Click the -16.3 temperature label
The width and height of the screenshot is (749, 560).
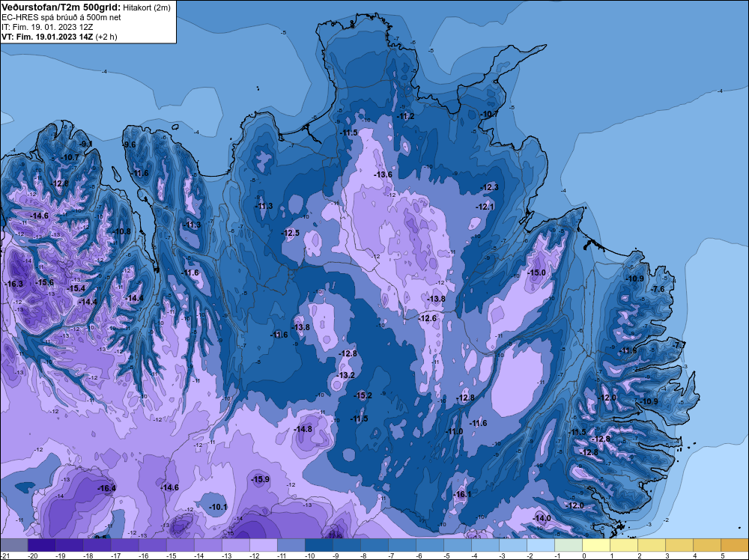[13, 284]
